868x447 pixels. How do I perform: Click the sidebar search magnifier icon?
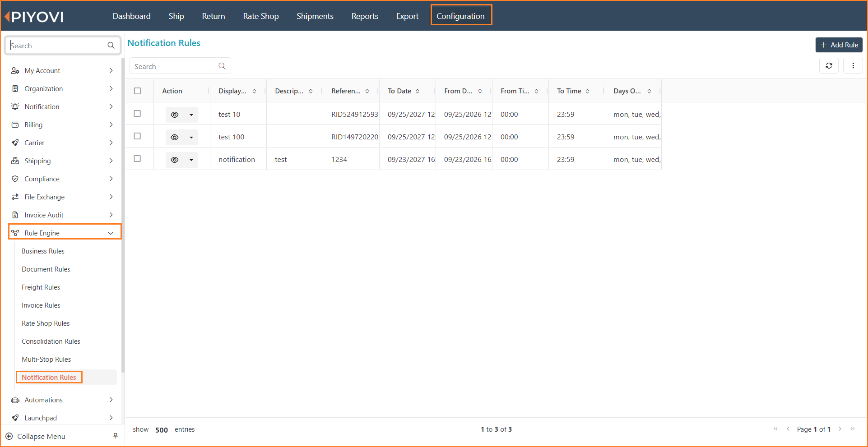point(111,46)
